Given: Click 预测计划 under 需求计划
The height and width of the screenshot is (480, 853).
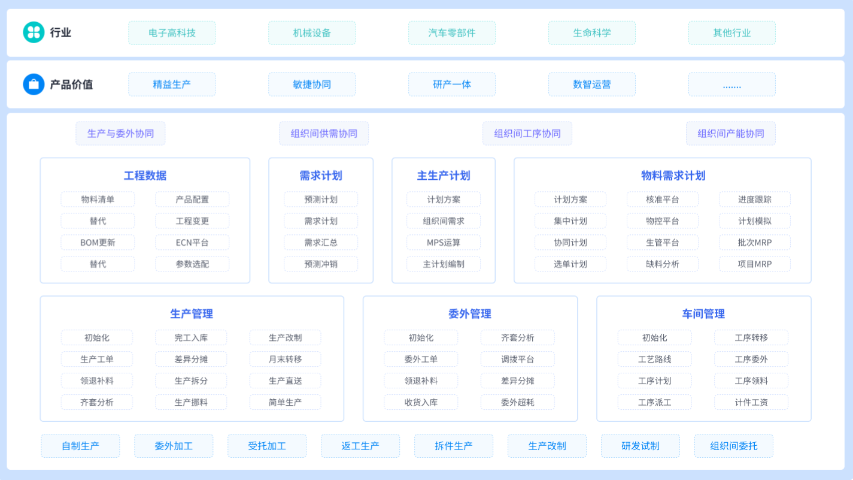Looking at the screenshot, I should (x=321, y=199).
